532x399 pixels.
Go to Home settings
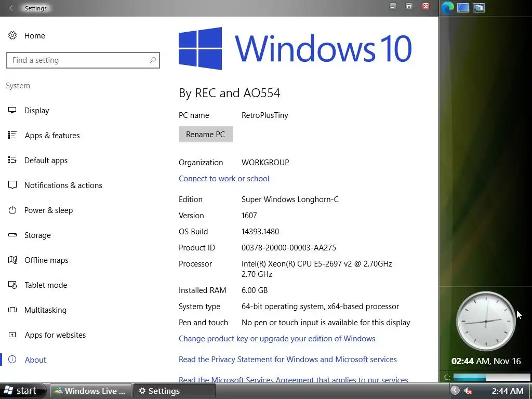(x=35, y=36)
